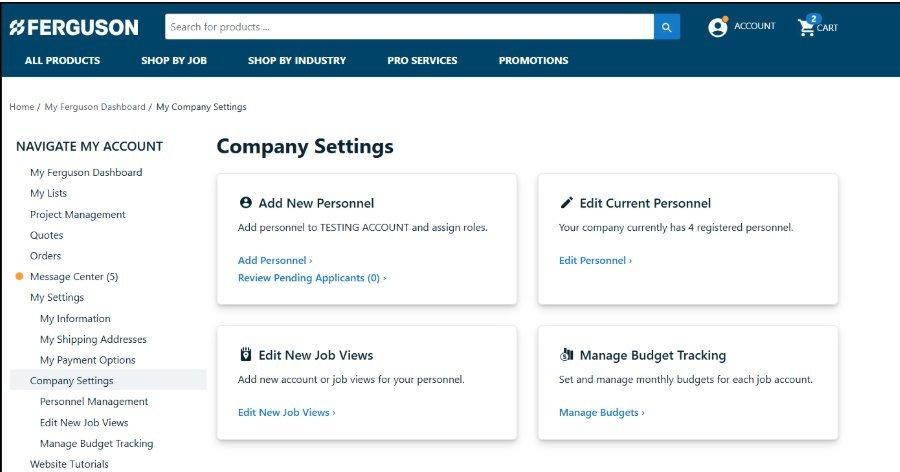Click the CART label in header
This screenshot has width=900, height=472.
[827, 28]
